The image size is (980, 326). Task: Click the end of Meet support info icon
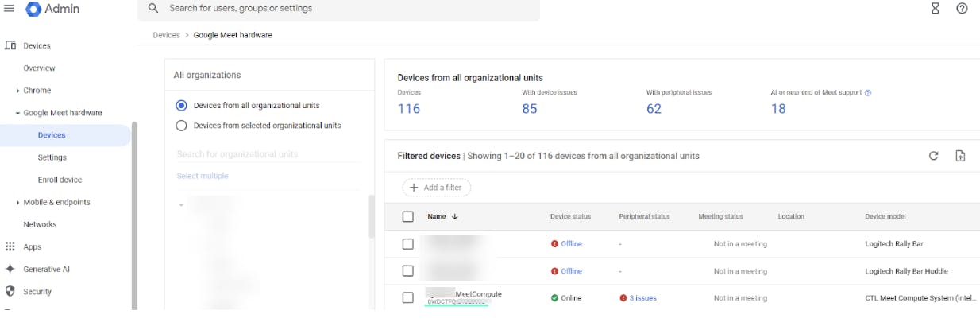tap(868, 93)
